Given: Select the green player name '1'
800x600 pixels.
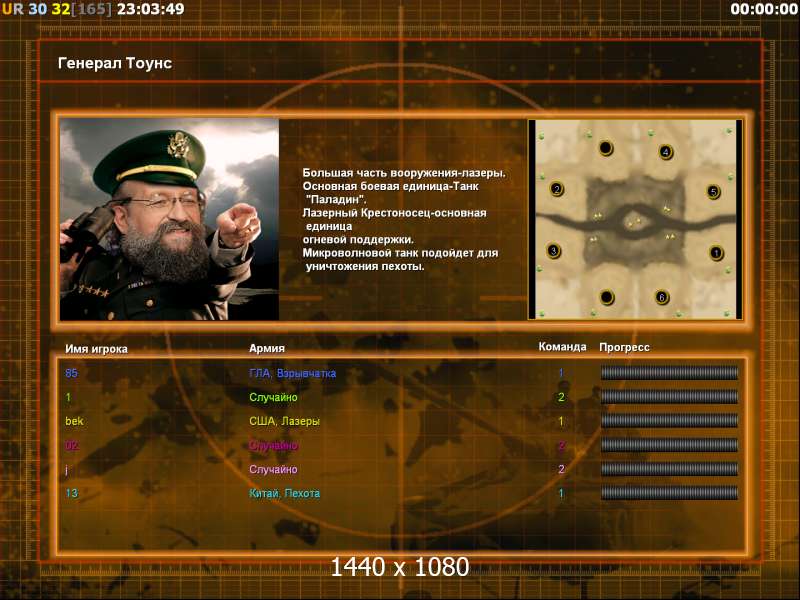Looking at the screenshot, I should point(68,397).
